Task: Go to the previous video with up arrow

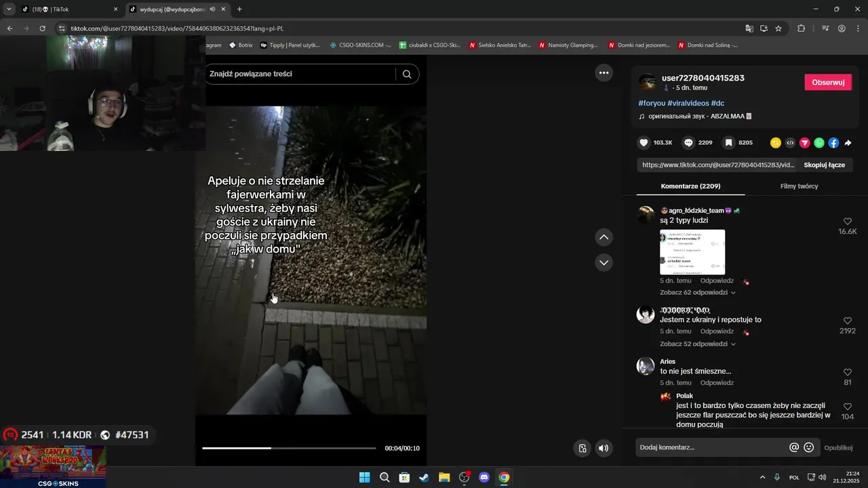Action: tap(604, 237)
